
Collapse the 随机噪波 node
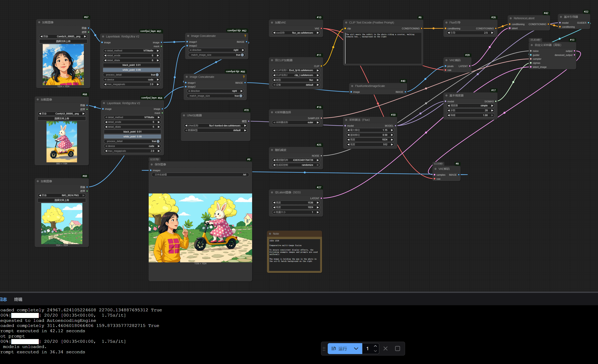coord(272,150)
